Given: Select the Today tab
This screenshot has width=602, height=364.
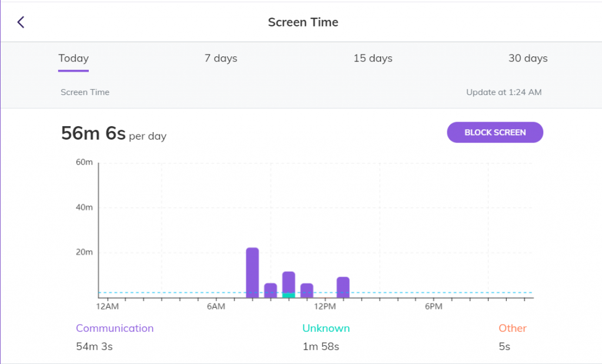Looking at the screenshot, I should [x=73, y=58].
